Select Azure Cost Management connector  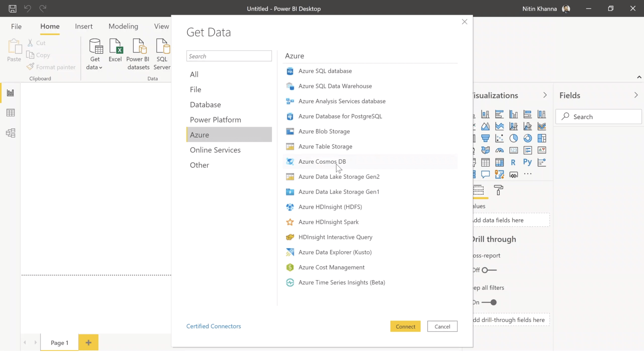point(370,267)
